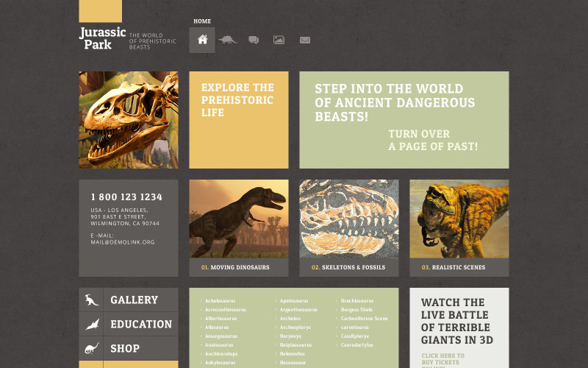Screen dimensions: 588x368
Task: Open Baryonyx link
Action: 290,336
